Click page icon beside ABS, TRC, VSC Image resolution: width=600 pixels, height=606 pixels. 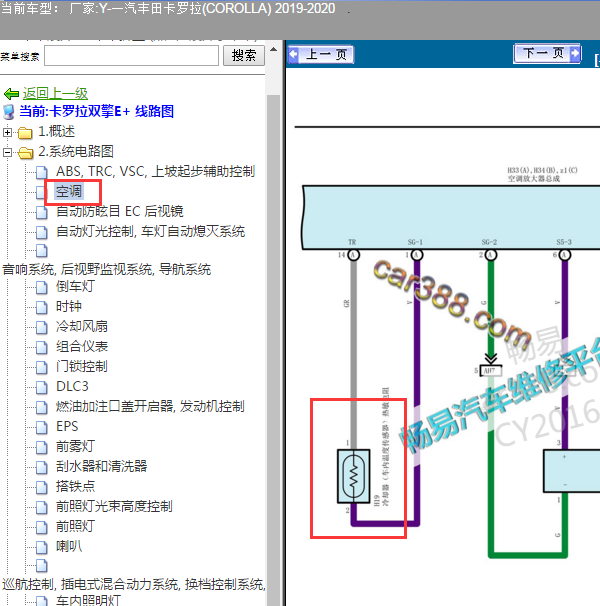[x=41, y=172]
